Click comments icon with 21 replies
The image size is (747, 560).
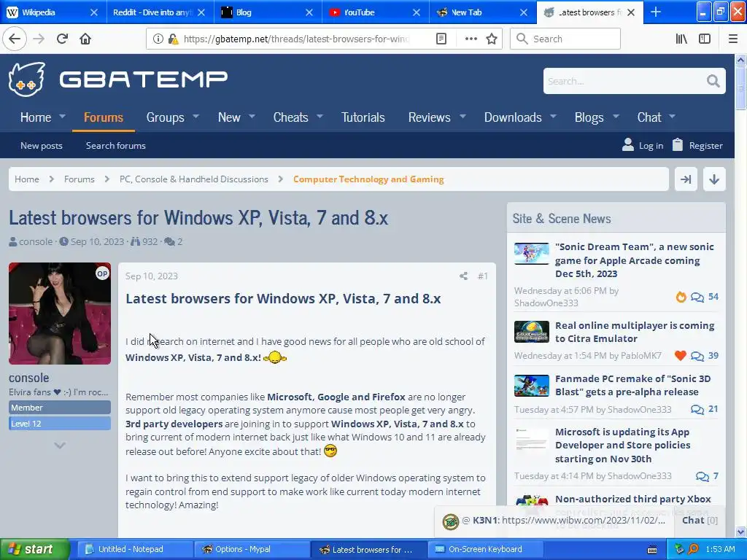click(697, 410)
